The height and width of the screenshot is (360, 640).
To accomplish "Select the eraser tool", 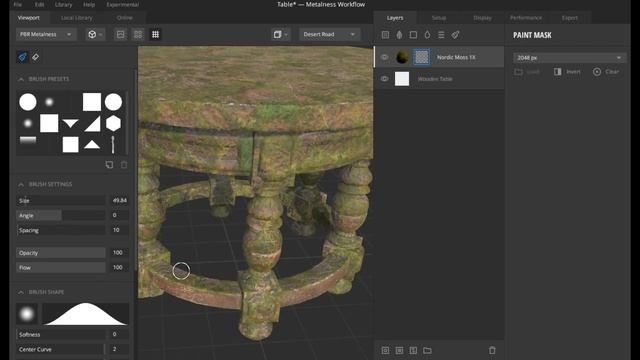I will (36, 57).
